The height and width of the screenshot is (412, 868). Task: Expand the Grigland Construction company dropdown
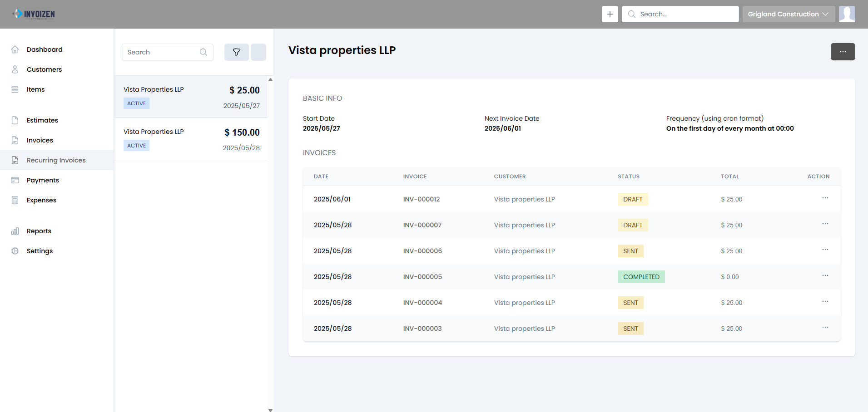pyautogui.click(x=788, y=14)
